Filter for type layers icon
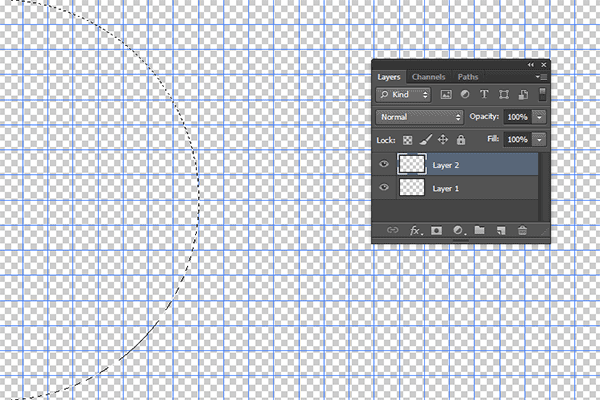 click(x=484, y=94)
